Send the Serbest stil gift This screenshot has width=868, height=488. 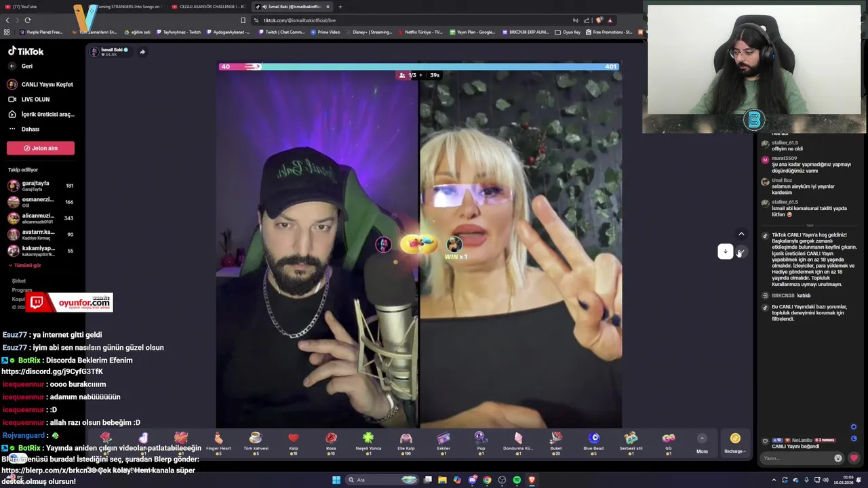[631, 443]
